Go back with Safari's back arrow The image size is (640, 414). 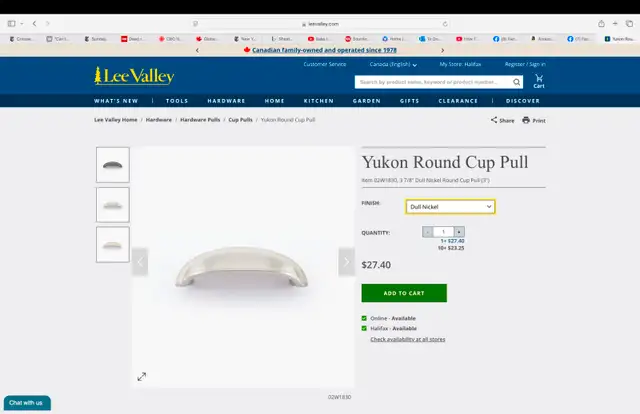click(x=34, y=24)
